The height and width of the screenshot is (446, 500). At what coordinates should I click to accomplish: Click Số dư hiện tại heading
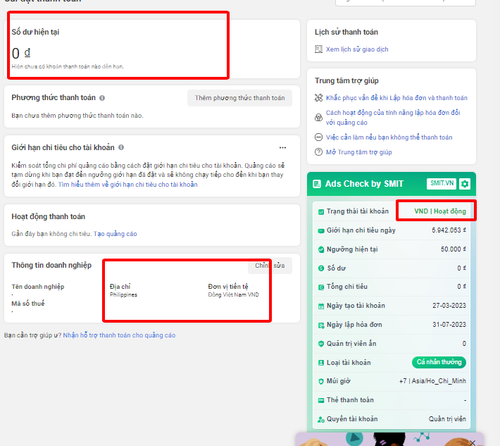35,32
